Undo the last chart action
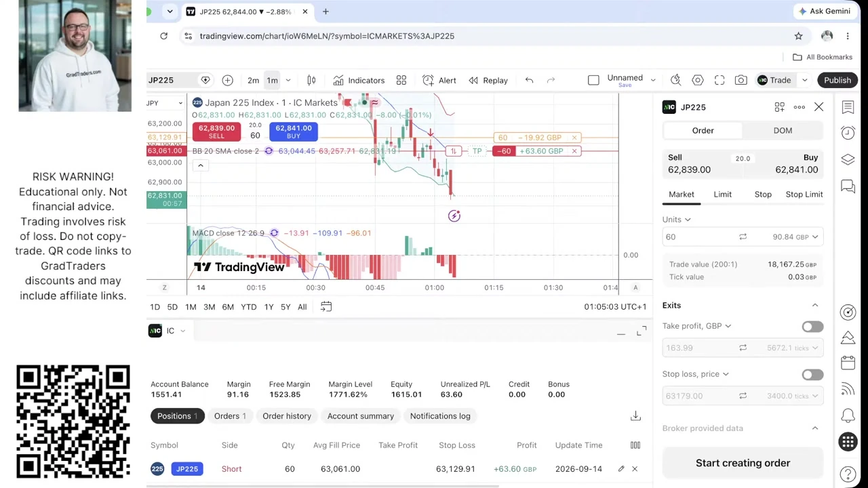 coord(529,80)
